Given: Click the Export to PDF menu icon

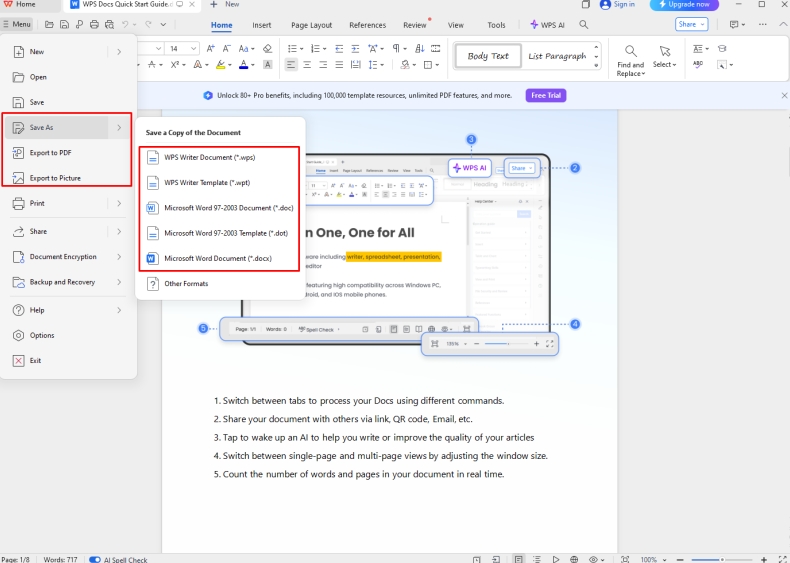Looking at the screenshot, I should pos(18,153).
